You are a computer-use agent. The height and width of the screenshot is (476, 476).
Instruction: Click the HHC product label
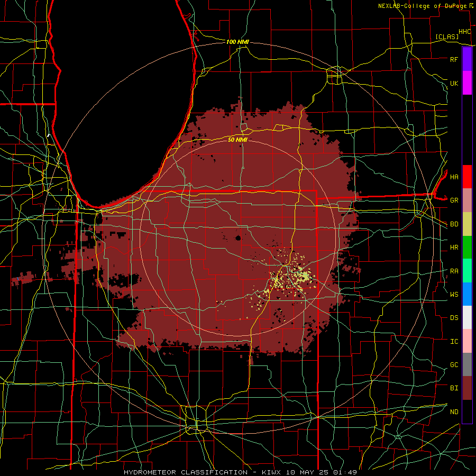click(x=464, y=32)
